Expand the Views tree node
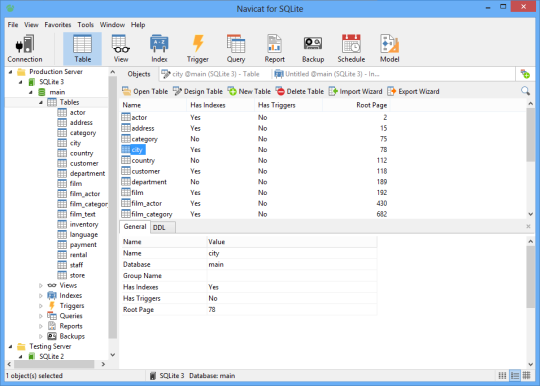The image size is (540, 386). [41, 285]
